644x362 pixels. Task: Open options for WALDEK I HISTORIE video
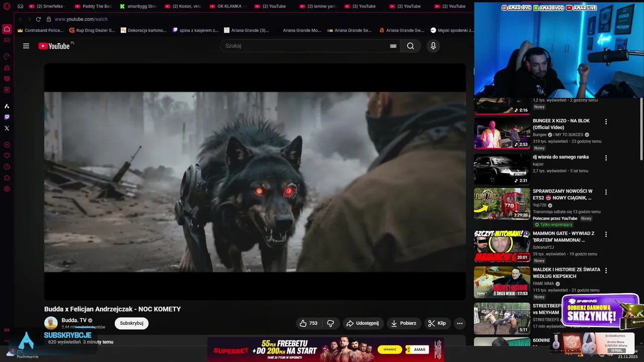click(x=606, y=270)
